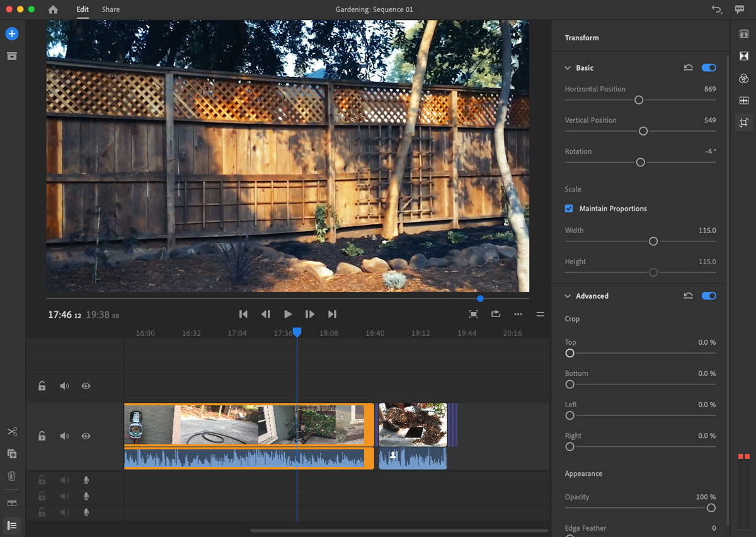Delete the selected clip with trash icon
The width and height of the screenshot is (756, 537).
point(12,476)
